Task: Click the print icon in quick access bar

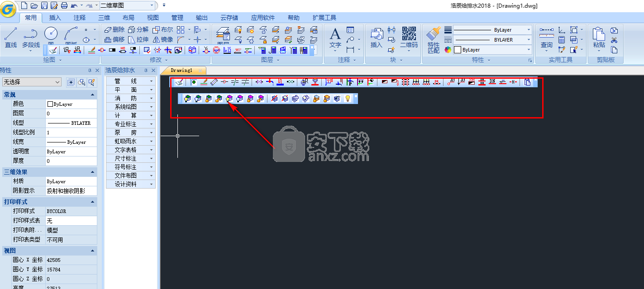Action: (64, 5)
